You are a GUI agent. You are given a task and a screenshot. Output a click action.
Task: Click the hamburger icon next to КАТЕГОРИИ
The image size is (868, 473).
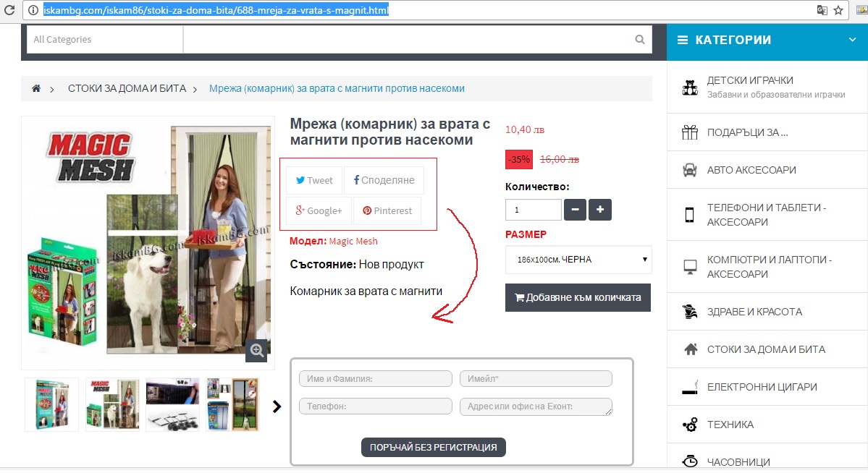coord(683,40)
